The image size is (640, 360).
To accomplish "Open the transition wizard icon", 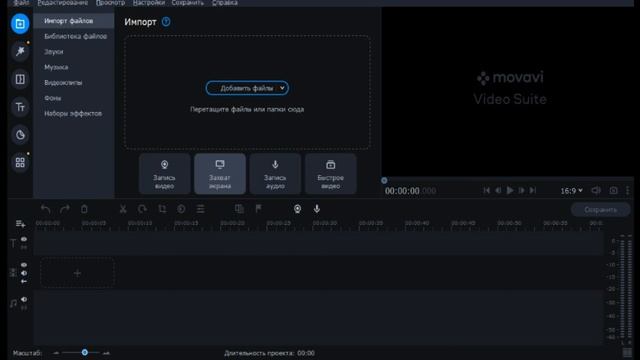I will coord(239,209).
